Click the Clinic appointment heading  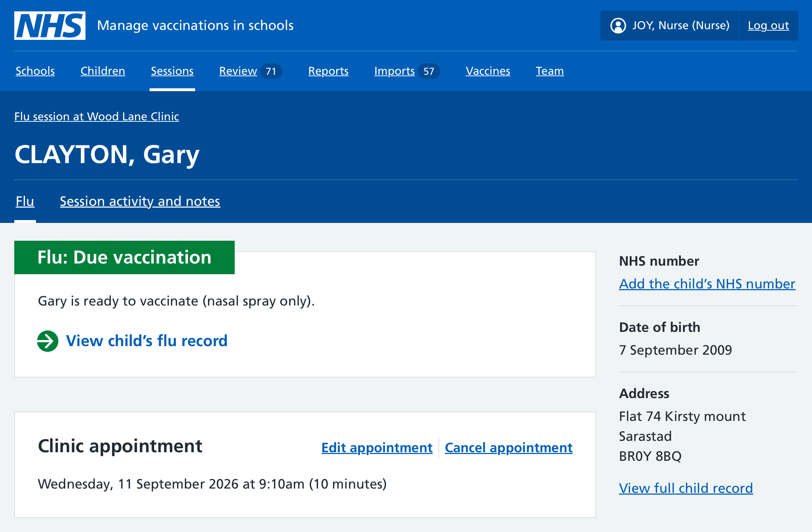[120, 446]
